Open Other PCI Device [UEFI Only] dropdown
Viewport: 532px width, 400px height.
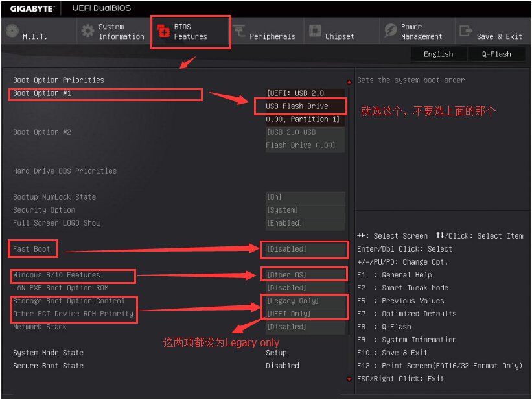(305, 314)
